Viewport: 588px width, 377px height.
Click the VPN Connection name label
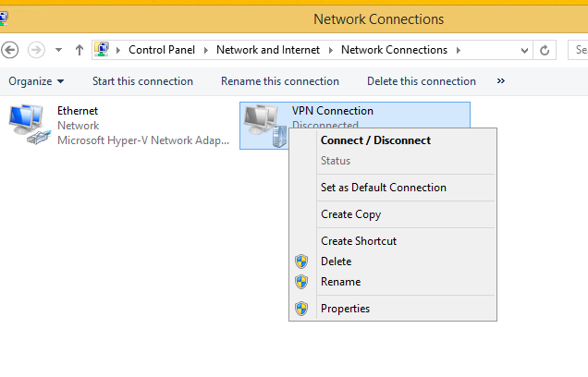pos(333,111)
